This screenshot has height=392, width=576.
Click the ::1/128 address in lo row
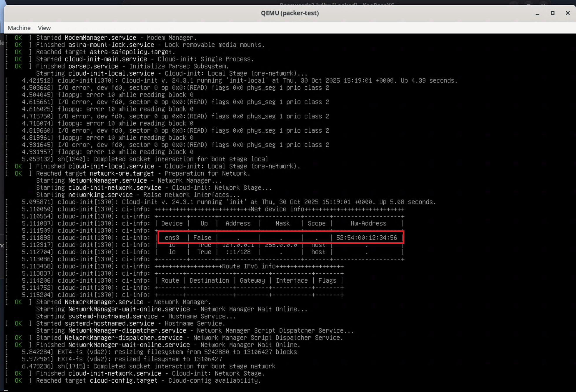pos(238,252)
